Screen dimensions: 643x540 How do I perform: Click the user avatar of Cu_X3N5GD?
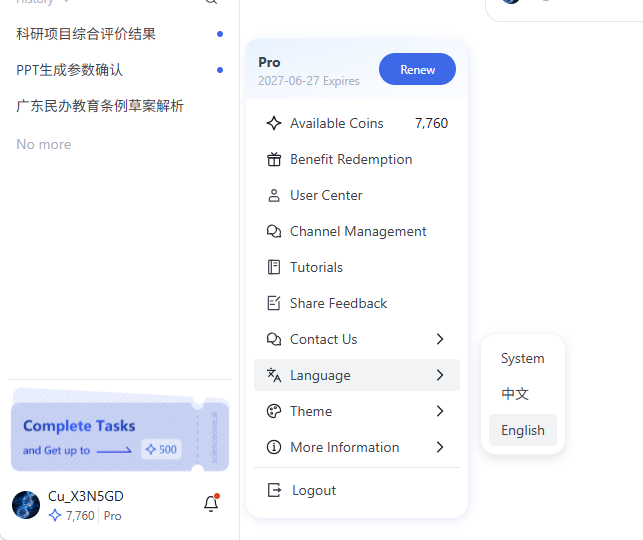click(26, 505)
